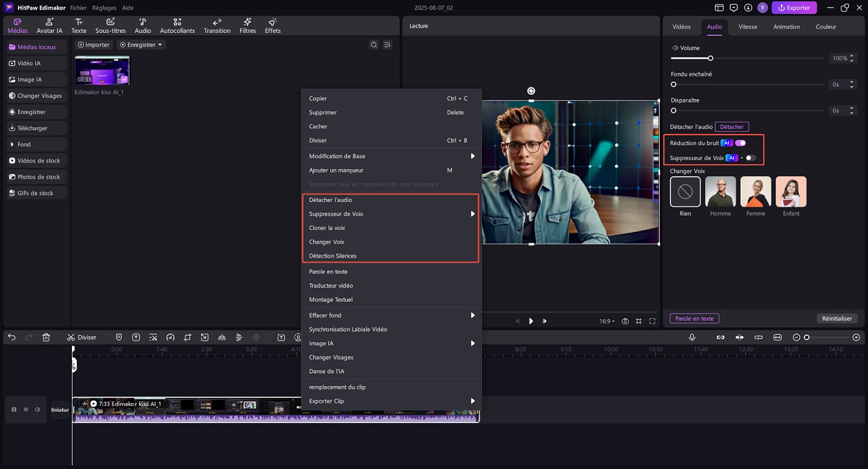This screenshot has width=868, height=469.
Task: Click the Disparaître slider handle
Action: pyautogui.click(x=673, y=110)
